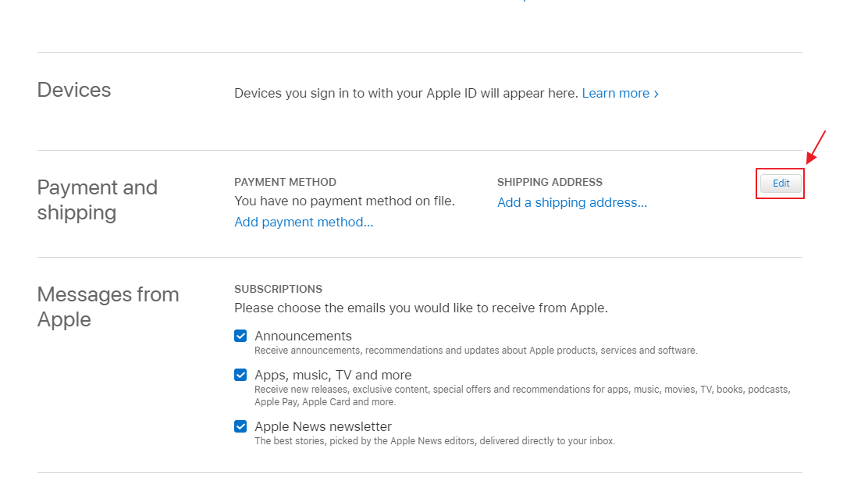Uncheck the Apple News newsletter checkbox
The width and height of the screenshot is (868, 488).
240,426
